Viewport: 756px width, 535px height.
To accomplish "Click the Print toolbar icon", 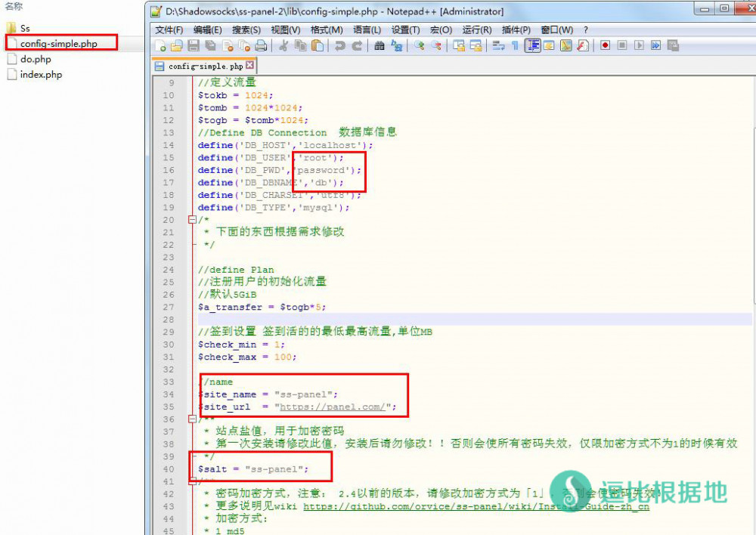I will (x=260, y=46).
